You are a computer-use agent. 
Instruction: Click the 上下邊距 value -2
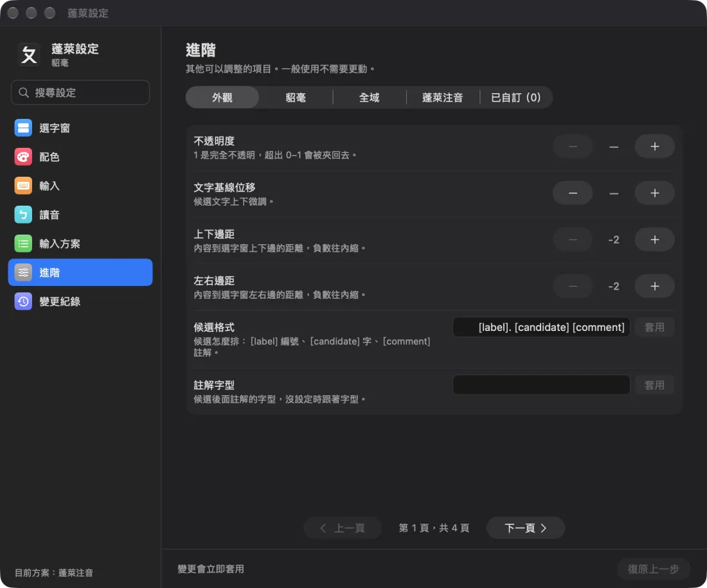tap(614, 240)
